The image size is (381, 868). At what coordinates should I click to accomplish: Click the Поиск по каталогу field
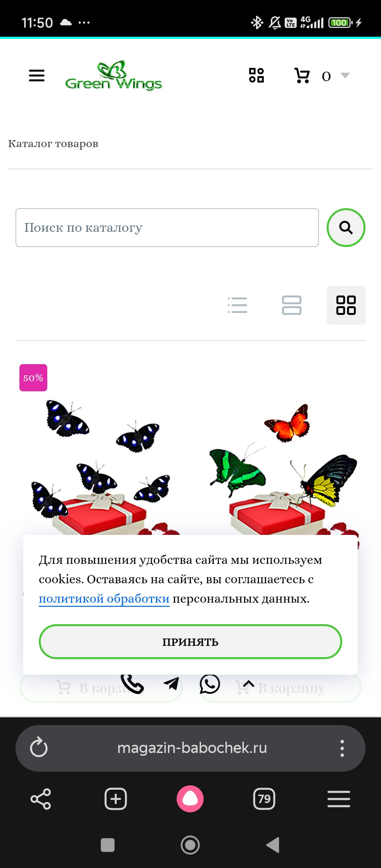pos(167,228)
